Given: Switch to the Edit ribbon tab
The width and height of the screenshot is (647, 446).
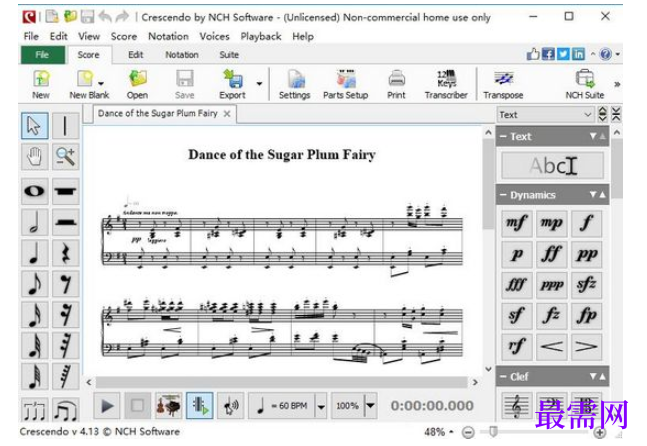Looking at the screenshot, I should tap(135, 55).
